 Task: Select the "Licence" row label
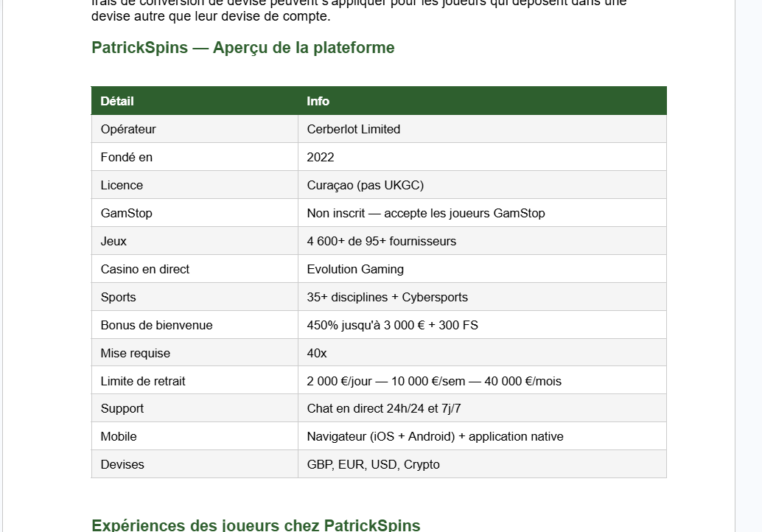click(x=195, y=185)
